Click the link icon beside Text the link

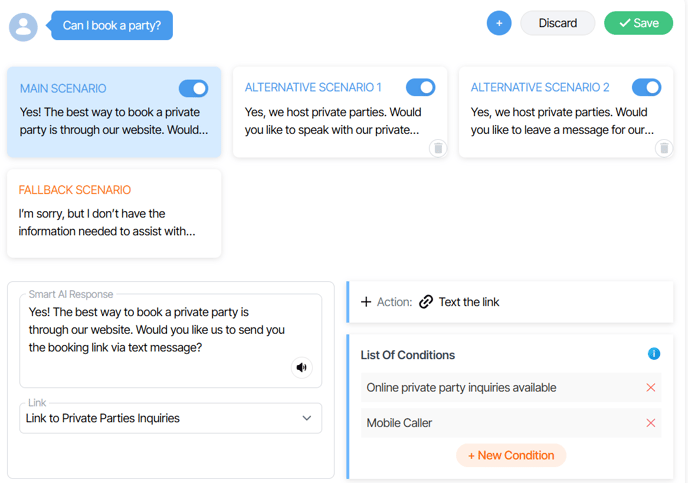426,302
